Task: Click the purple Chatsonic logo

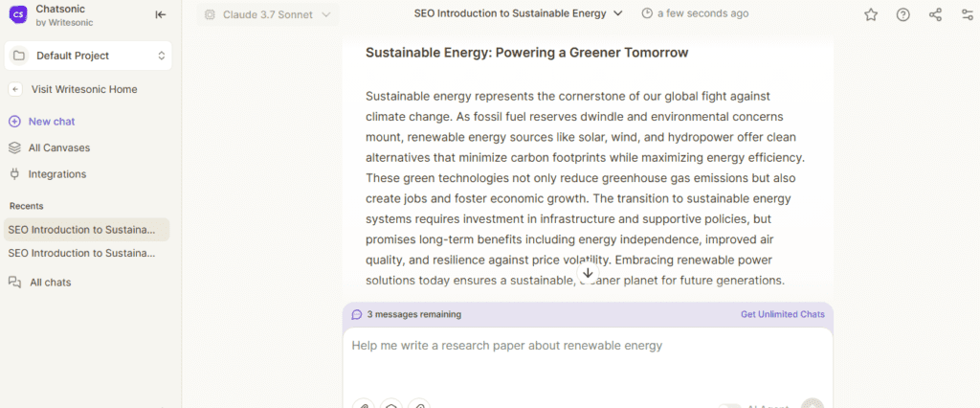Action: 17,14
